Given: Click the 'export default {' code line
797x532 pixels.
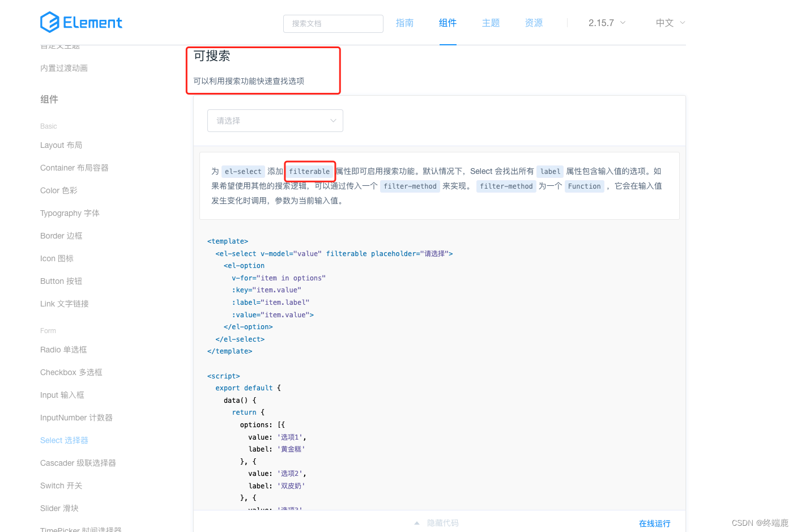Looking at the screenshot, I should pyautogui.click(x=248, y=388).
